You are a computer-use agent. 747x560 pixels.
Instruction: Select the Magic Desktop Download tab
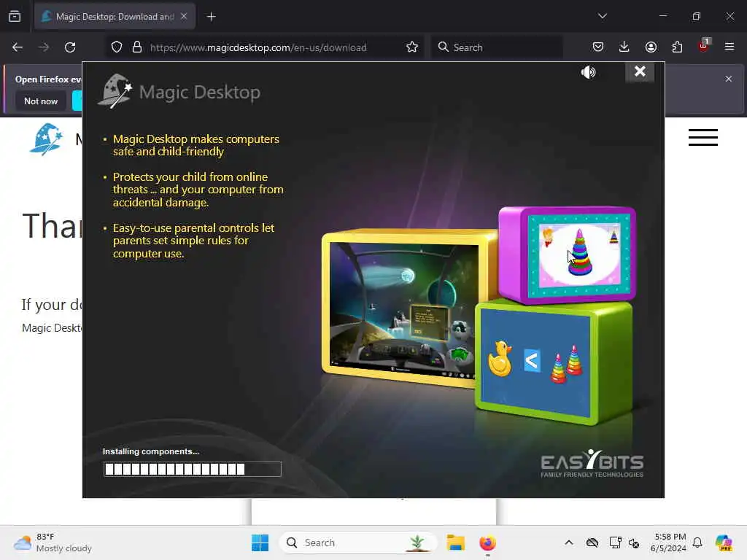(x=115, y=17)
